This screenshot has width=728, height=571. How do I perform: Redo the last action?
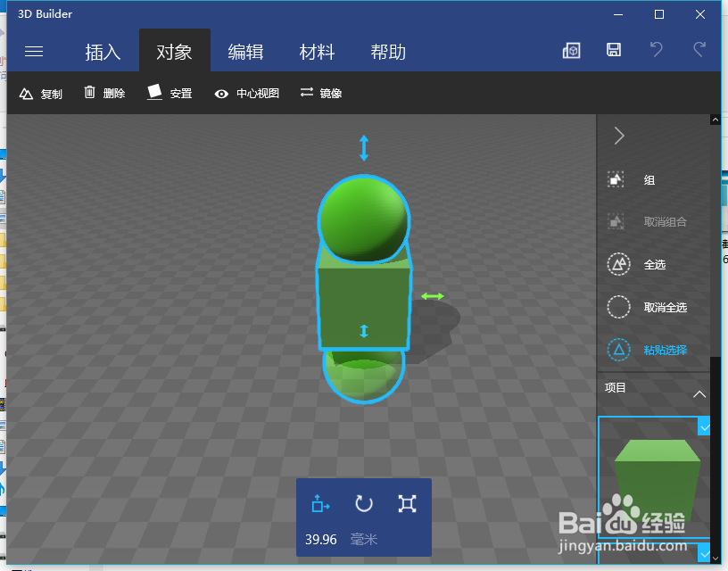click(699, 49)
